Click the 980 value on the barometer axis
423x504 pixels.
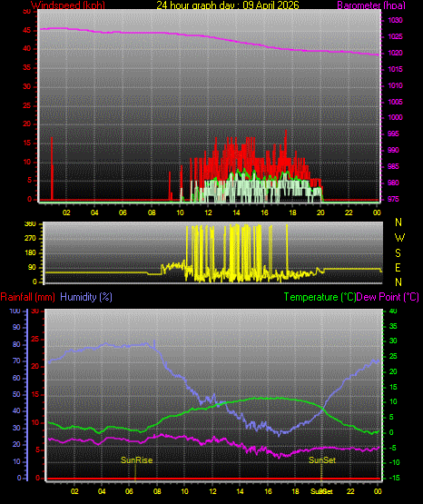(x=393, y=183)
